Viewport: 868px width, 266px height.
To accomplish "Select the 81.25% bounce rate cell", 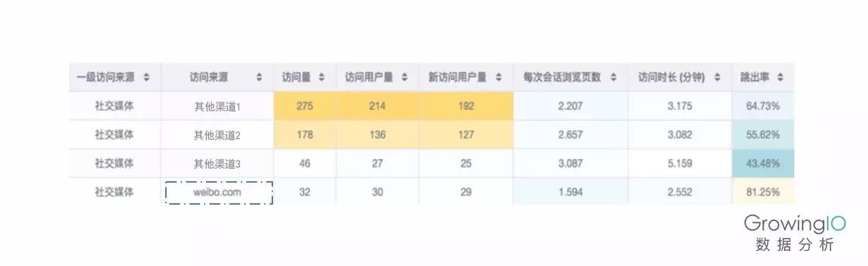I will (x=763, y=192).
